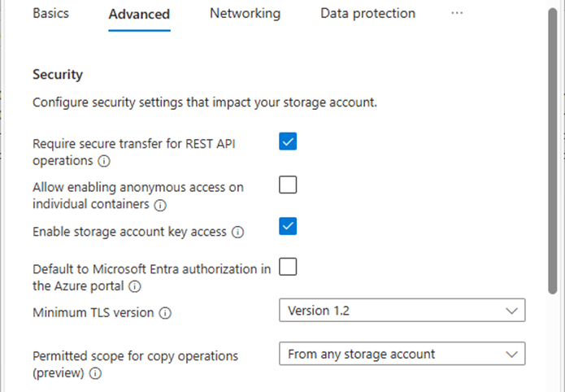Screen dimensions: 565x392
Task: Uncheck Require secure transfer for REST API
Action: pyautogui.click(x=288, y=142)
